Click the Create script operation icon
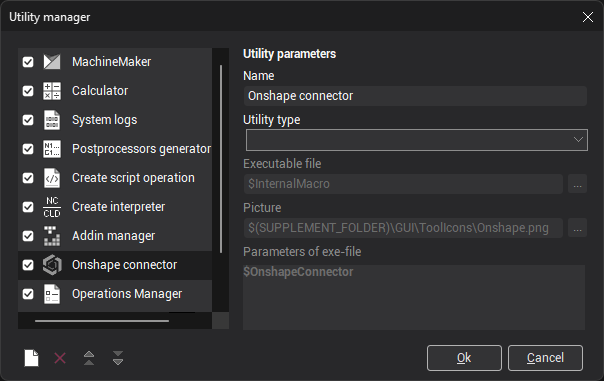This screenshot has height=381, width=604. tap(52, 178)
